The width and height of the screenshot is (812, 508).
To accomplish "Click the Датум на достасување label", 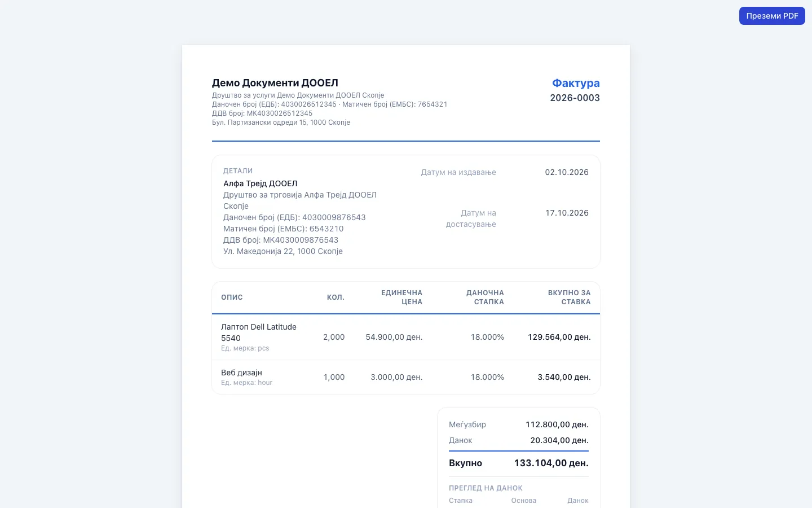I will 471,218.
